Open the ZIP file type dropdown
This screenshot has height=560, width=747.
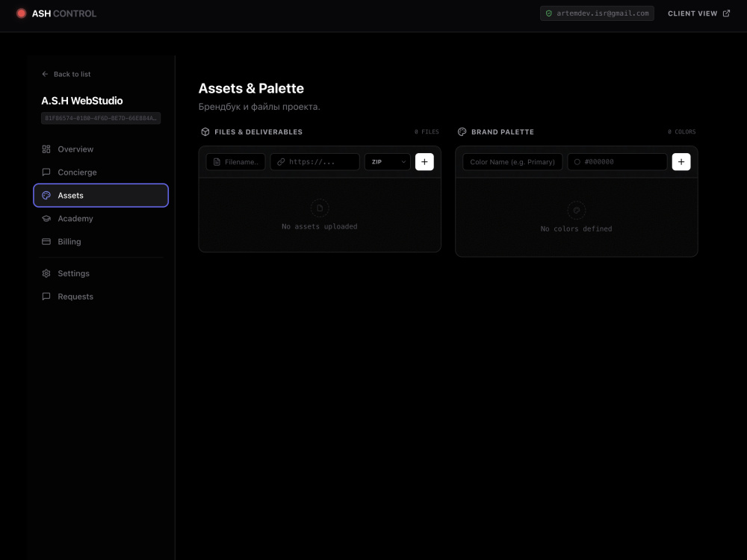coord(387,162)
